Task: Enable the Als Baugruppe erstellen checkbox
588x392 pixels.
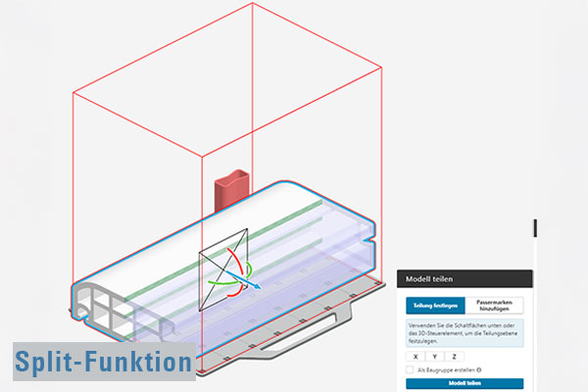Action: (x=411, y=369)
